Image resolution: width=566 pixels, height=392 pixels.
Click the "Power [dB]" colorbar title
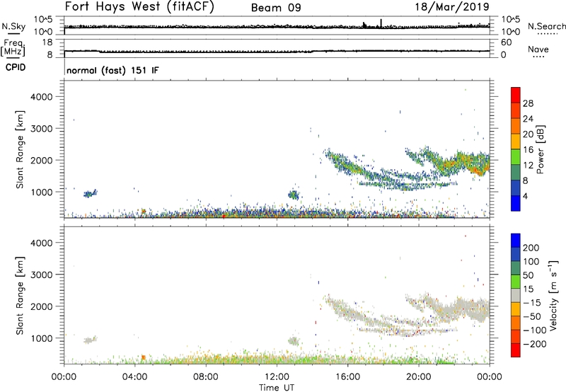541,149
